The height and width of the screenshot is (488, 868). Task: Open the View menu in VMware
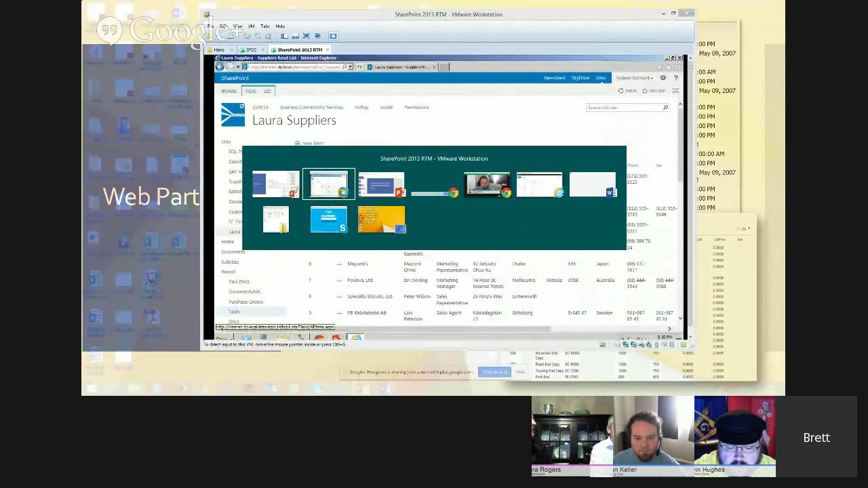click(x=238, y=26)
